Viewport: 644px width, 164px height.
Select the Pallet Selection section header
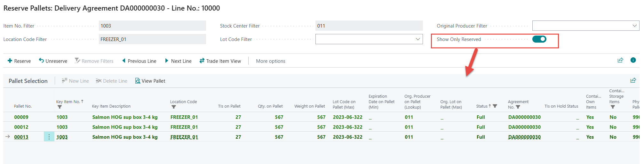tap(28, 81)
